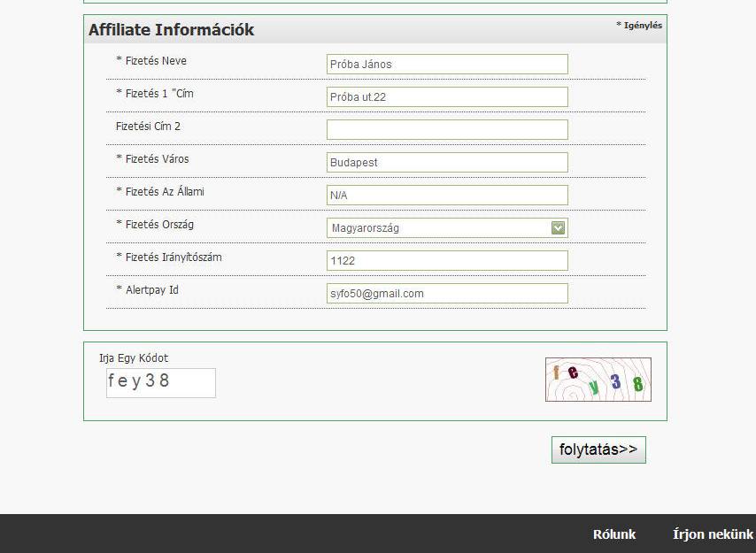
Task: Focus the Alertpay Id email field
Action: pyautogui.click(x=447, y=293)
